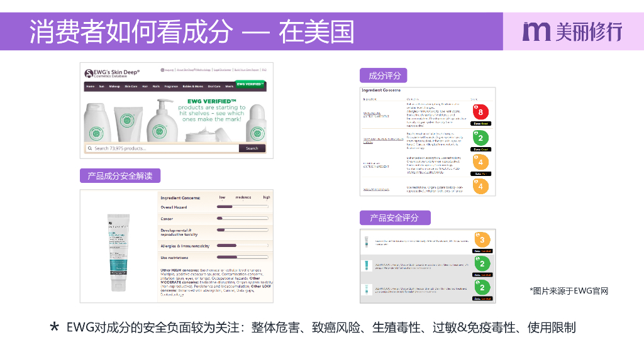Open the Oral Care category
This screenshot has height=362, width=644.
(x=214, y=87)
